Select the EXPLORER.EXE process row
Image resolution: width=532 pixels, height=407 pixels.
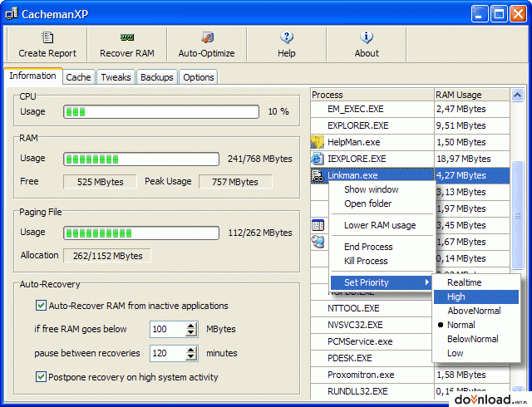click(x=410, y=125)
